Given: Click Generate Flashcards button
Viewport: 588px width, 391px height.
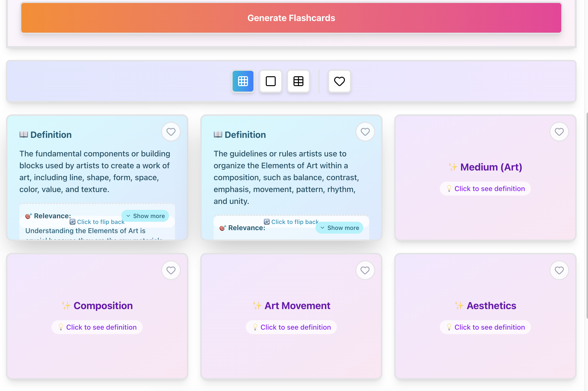Looking at the screenshot, I should 291,18.
